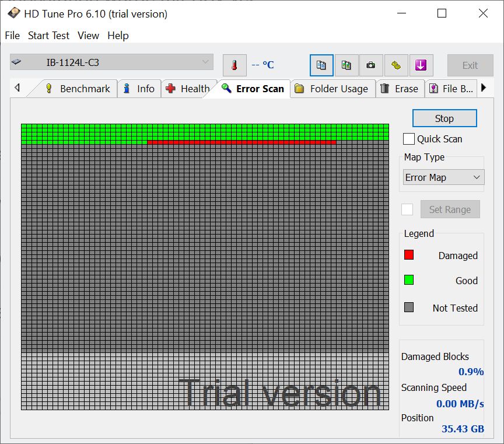Expand the Error Map type dropdown

pos(443,177)
